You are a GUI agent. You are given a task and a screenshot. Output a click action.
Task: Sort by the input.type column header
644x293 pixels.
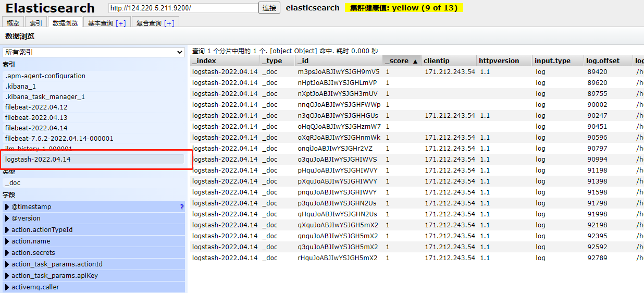coord(559,60)
